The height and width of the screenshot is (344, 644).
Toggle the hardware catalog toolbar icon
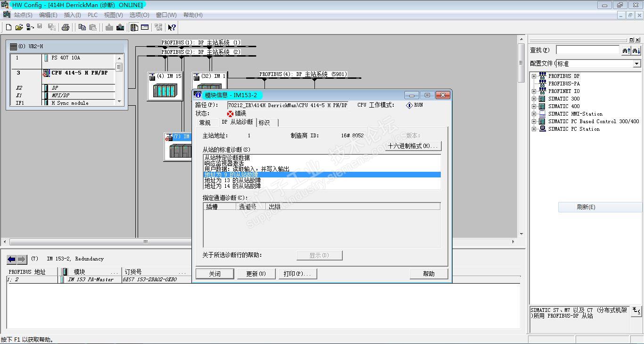pos(134,27)
